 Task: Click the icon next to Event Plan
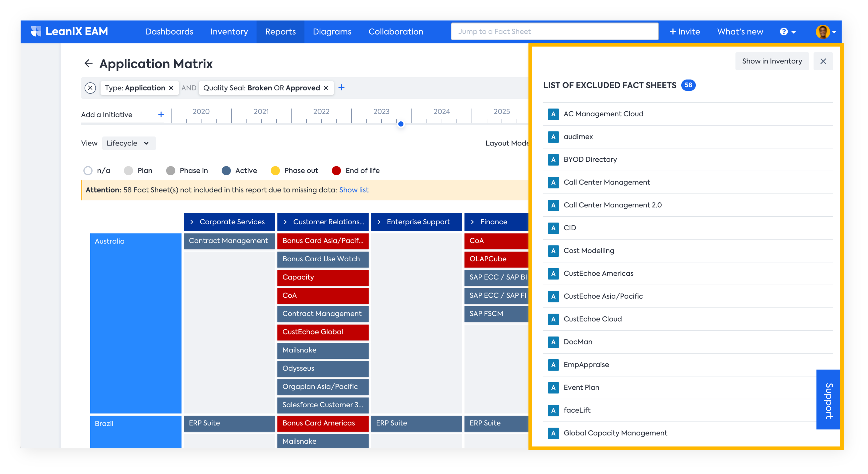[x=553, y=387]
